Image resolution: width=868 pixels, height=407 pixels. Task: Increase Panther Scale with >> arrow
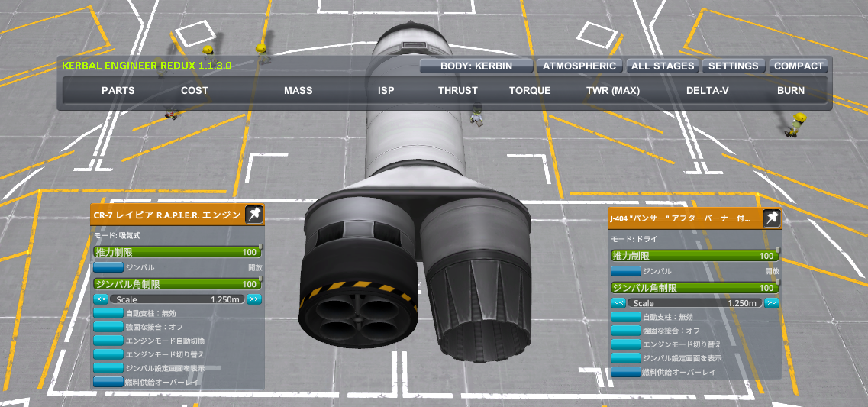pos(771,303)
